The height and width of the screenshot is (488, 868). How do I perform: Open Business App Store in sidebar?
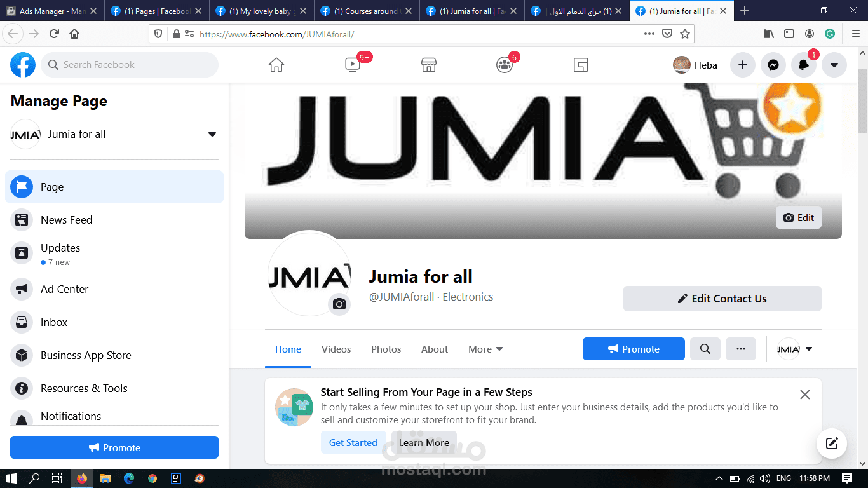point(114,355)
